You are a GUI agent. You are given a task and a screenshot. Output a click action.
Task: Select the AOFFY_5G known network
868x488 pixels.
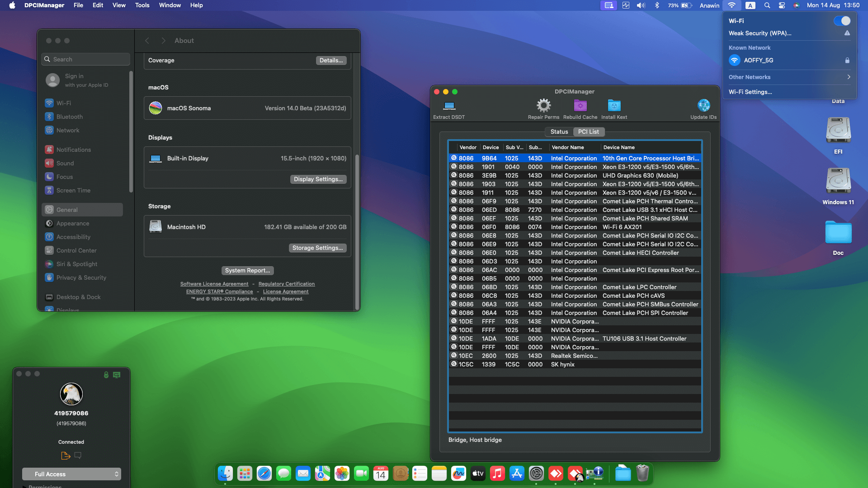point(759,60)
